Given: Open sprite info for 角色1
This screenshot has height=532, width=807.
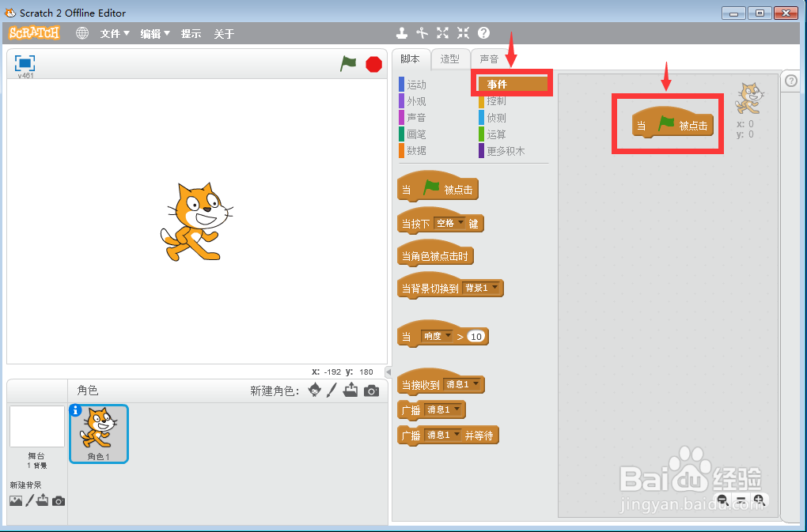Looking at the screenshot, I should pyautogui.click(x=76, y=410).
